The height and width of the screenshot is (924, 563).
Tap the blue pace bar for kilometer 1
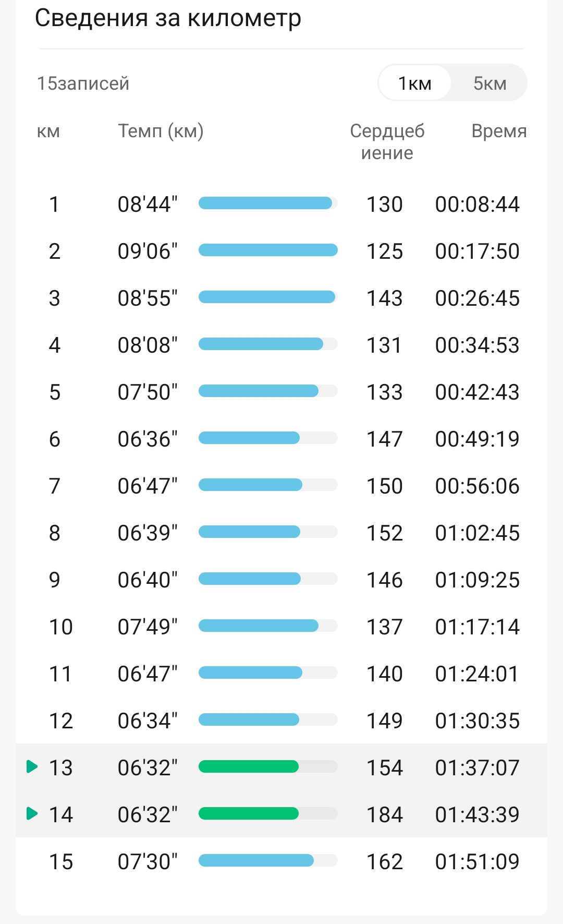[x=265, y=203]
